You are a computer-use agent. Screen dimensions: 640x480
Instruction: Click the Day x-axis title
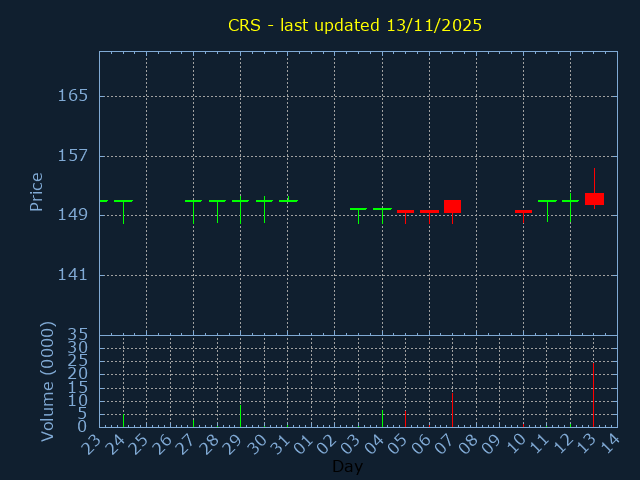(347, 467)
